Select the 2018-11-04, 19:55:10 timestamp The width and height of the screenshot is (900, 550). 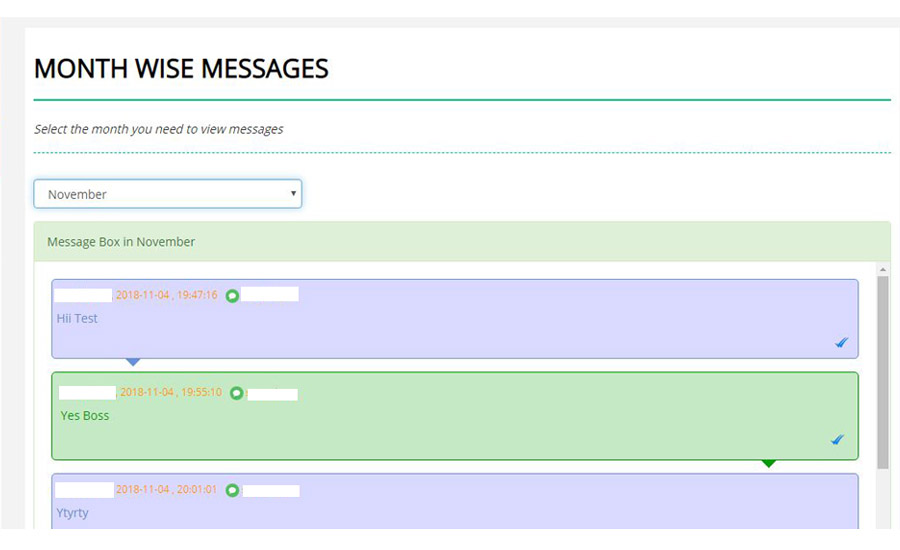[170, 393]
